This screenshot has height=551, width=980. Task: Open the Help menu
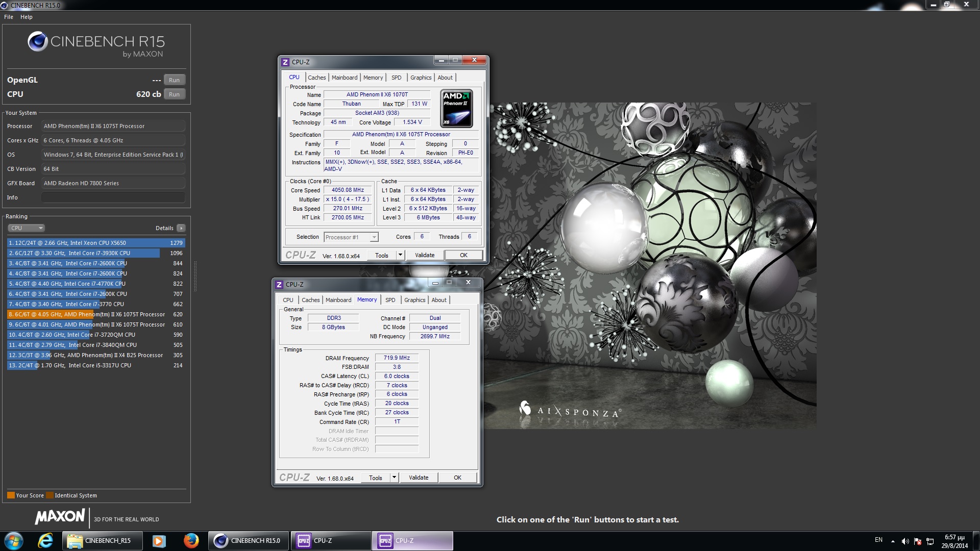[27, 17]
